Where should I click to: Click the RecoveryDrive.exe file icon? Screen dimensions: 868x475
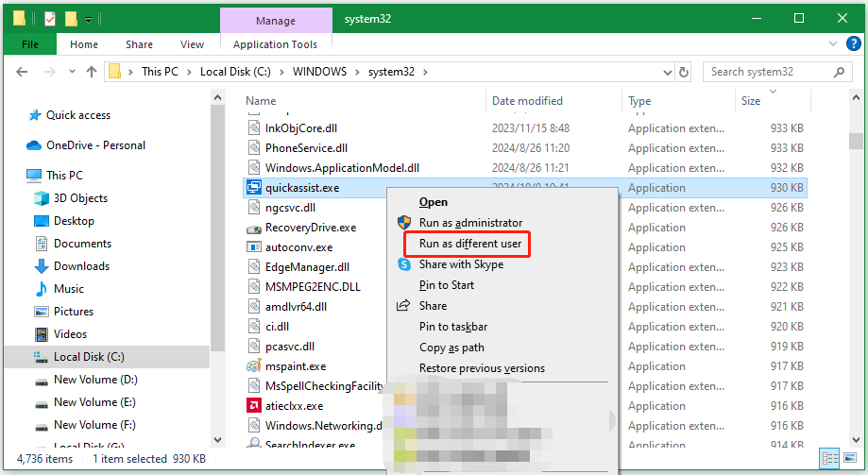coord(254,228)
